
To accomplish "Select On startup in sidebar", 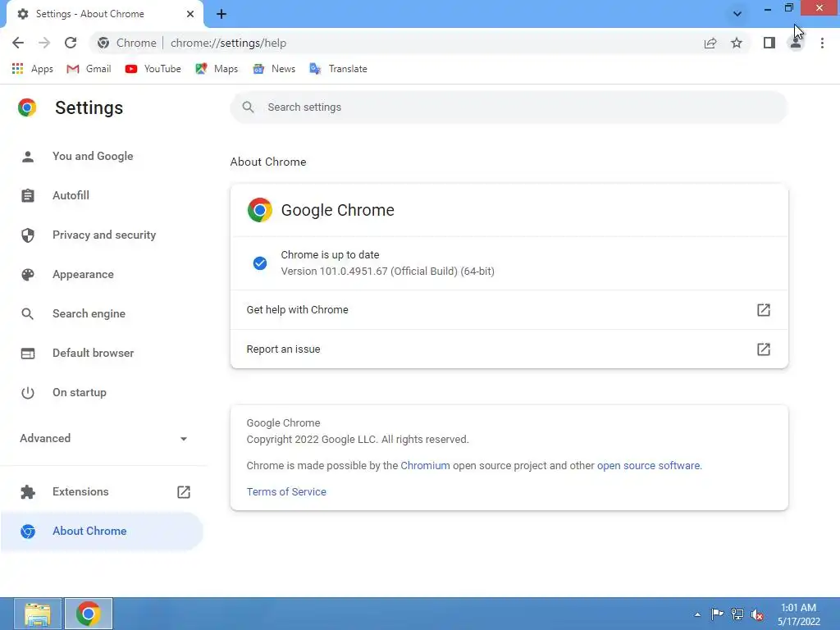I will pyautogui.click(x=80, y=392).
